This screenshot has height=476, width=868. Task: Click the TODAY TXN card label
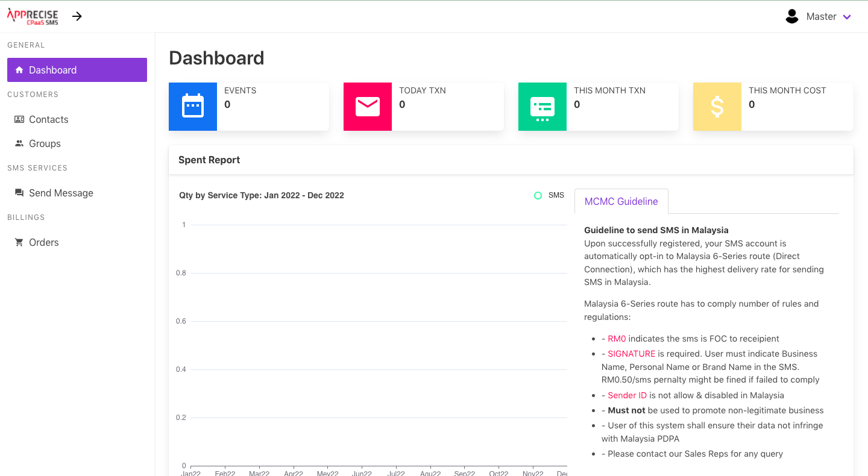[423, 90]
